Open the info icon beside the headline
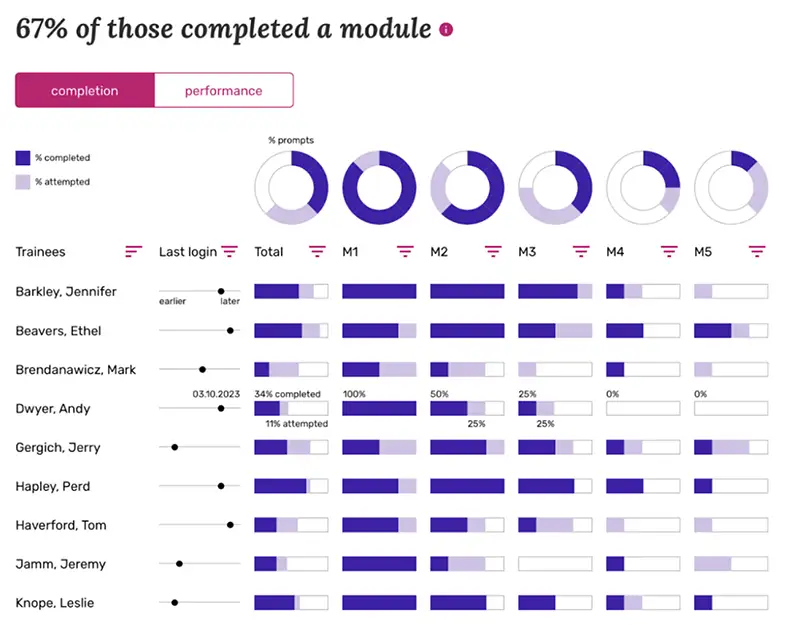 (x=446, y=29)
